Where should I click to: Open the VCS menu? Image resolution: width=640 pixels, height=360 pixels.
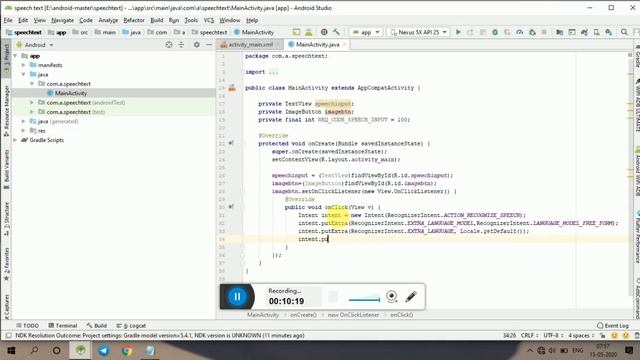[209, 20]
